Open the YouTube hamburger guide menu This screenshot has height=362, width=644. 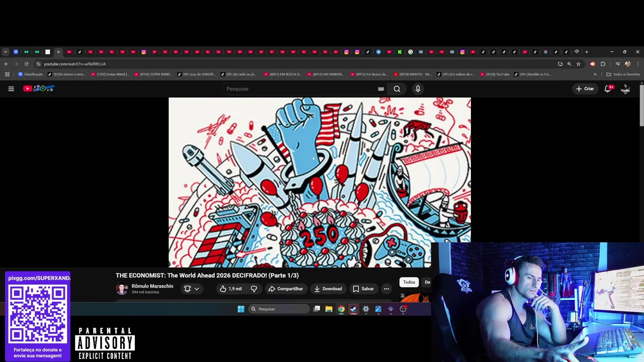[x=11, y=89]
